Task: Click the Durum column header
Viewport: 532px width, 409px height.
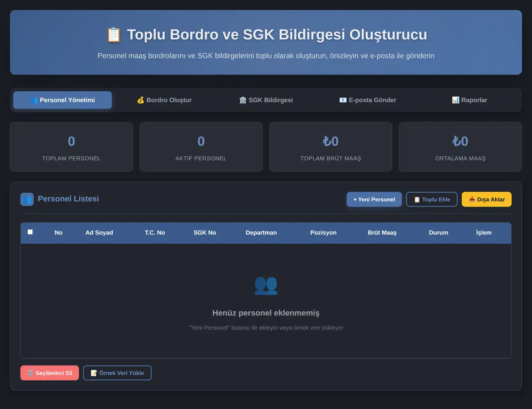Action: [x=438, y=233]
